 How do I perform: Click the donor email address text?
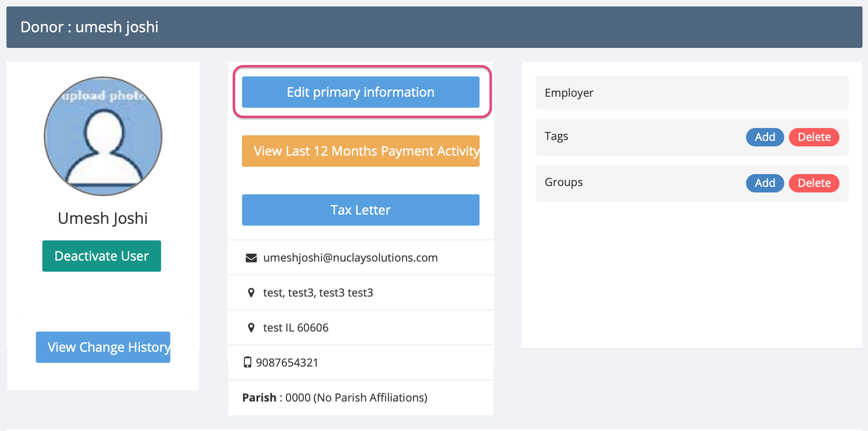[350, 258]
